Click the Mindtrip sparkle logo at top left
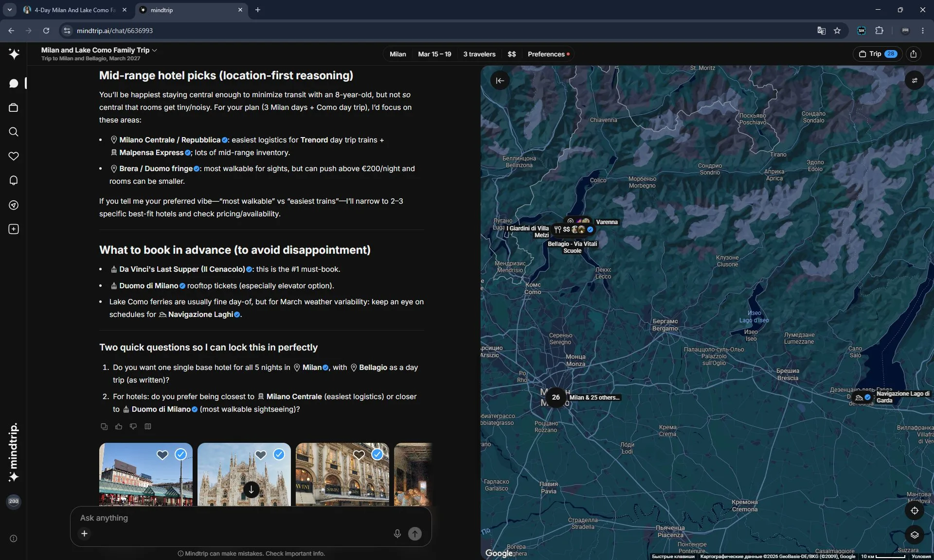Image resolution: width=934 pixels, height=560 pixels. click(14, 53)
